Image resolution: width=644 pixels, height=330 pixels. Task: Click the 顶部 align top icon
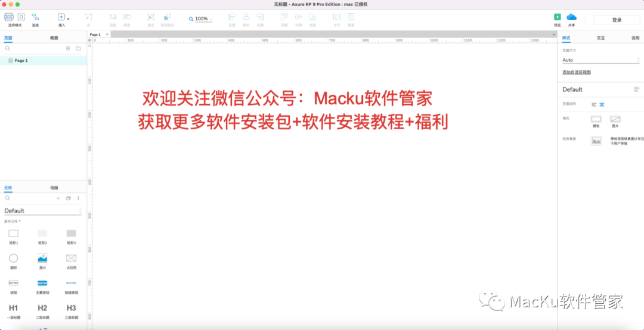(x=284, y=17)
